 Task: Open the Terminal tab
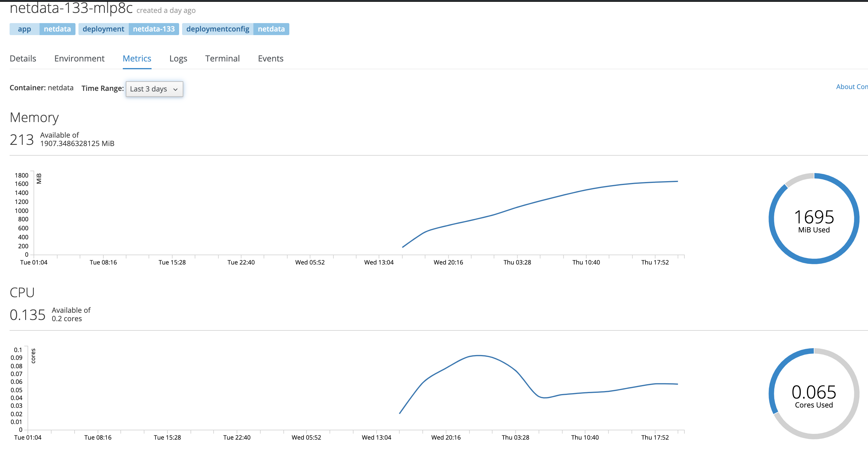(222, 59)
